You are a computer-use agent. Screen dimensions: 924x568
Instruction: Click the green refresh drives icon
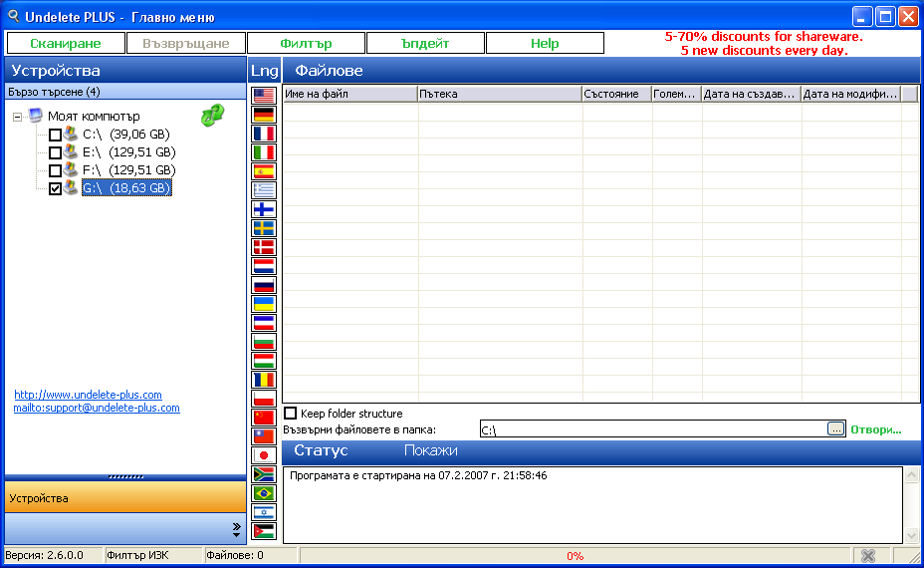click(212, 115)
